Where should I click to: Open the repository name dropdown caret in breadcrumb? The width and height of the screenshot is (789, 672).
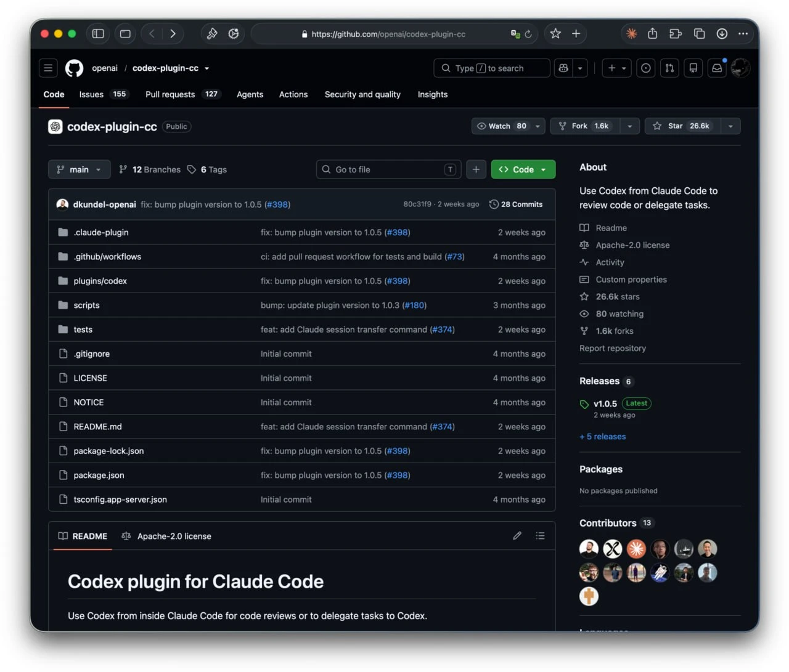click(x=206, y=68)
